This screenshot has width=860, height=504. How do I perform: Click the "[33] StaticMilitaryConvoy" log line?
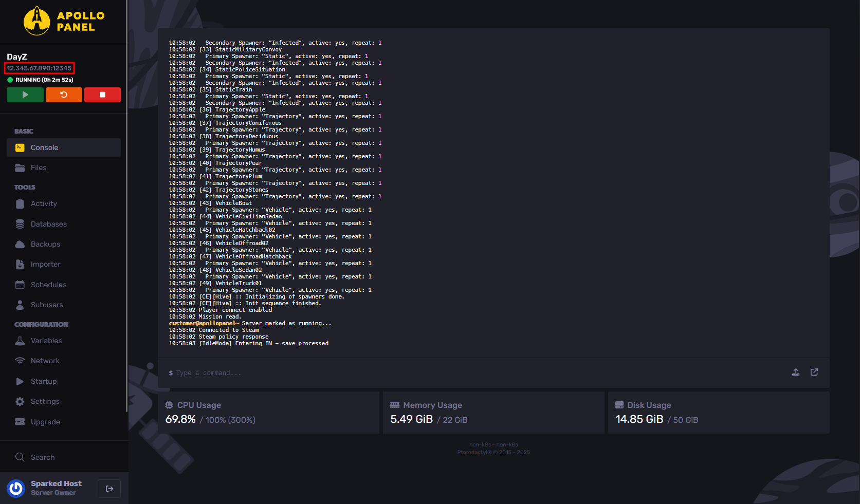(226, 49)
